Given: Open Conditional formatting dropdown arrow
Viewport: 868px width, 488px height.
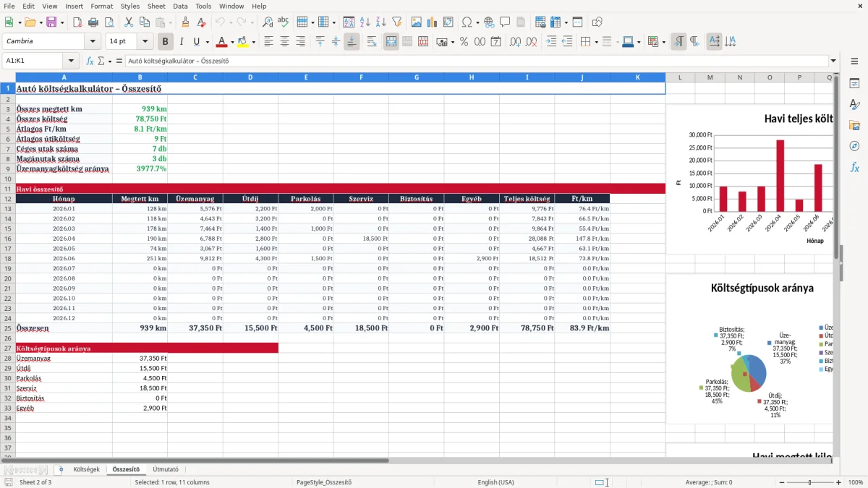Looking at the screenshot, I should coord(664,42).
